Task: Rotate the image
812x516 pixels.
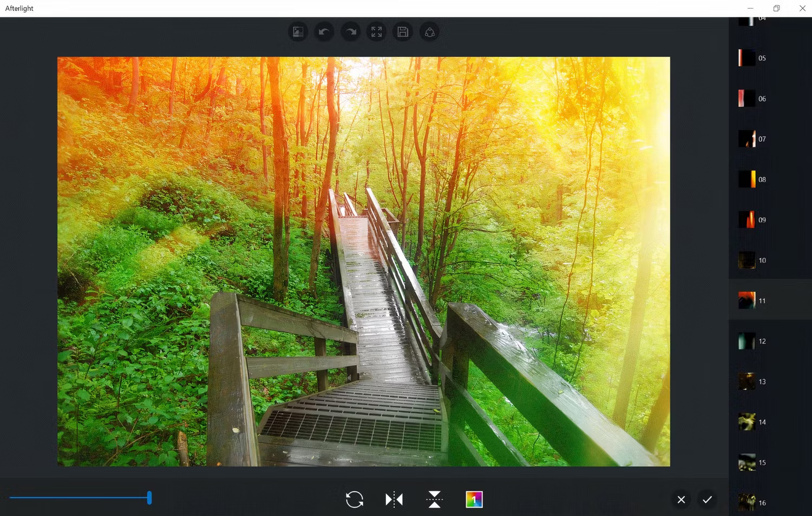Action: click(x=354, y=499)
